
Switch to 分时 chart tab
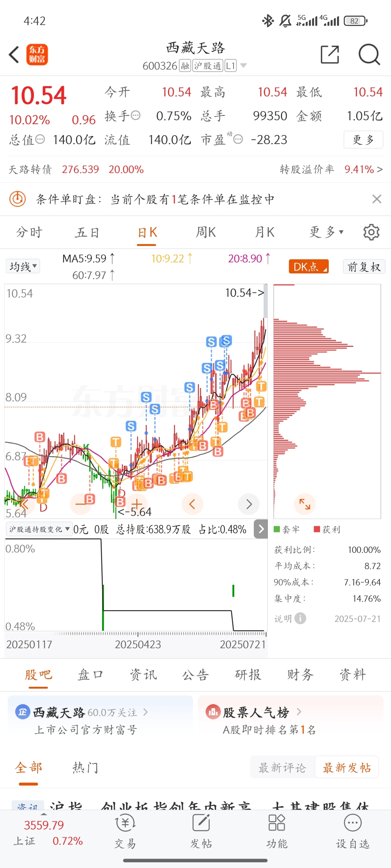point(29,232)
